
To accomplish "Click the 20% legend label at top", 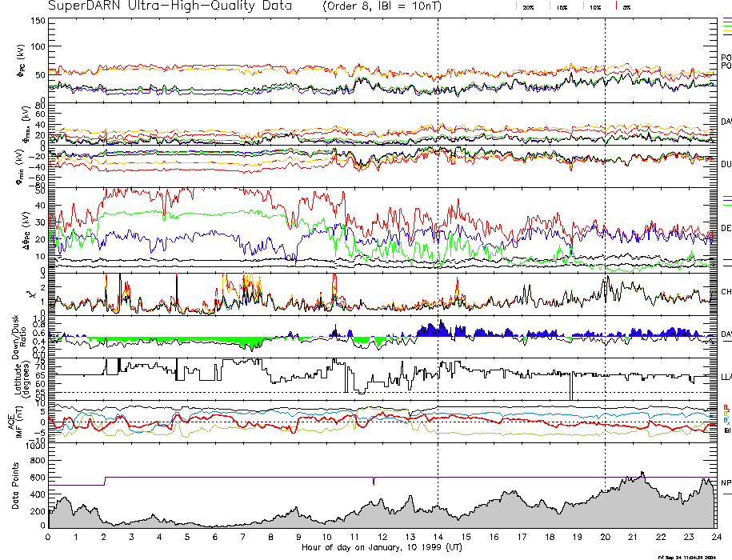I will tap(528, 7).
